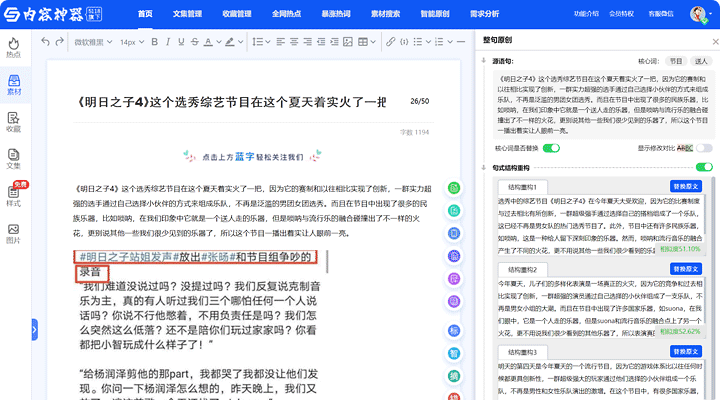Open the unordered list dropdown arrow
The width and height of the screenshot is (720, 400).
point(428,42)
